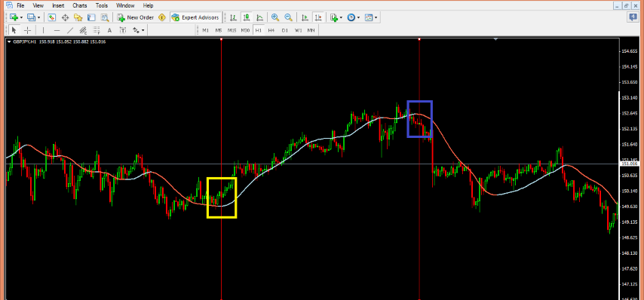The width and height of the screenshot is (644, 300).
Task: Click the Expert Advisors button
Action: point(196,17)
